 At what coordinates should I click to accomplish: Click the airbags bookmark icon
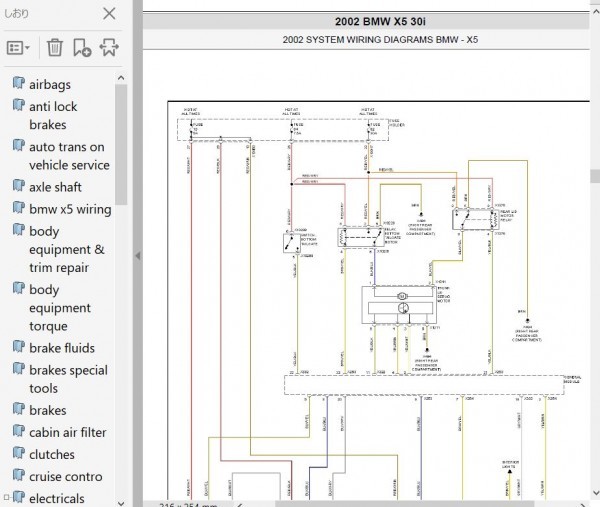[19, 83]
